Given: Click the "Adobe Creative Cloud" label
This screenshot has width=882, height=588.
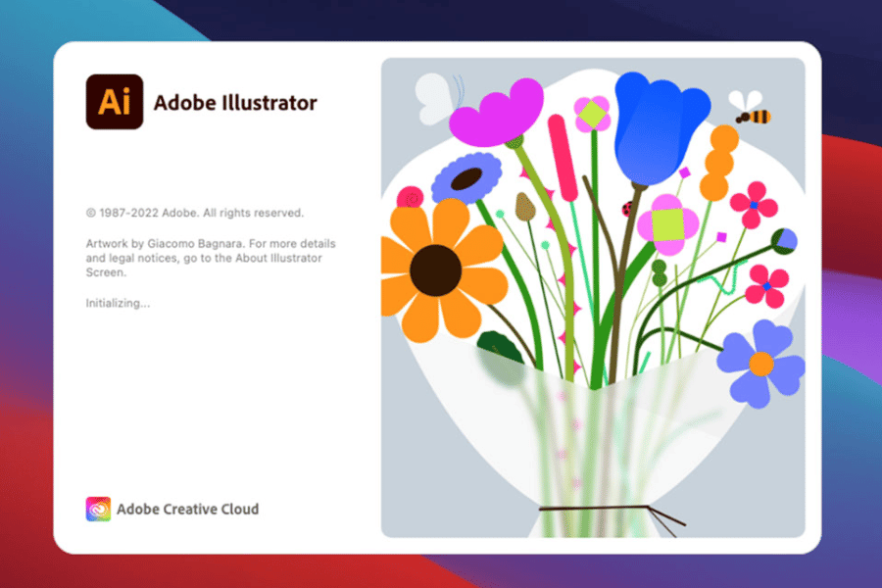Looking at the screenshot, I should 187,509.
